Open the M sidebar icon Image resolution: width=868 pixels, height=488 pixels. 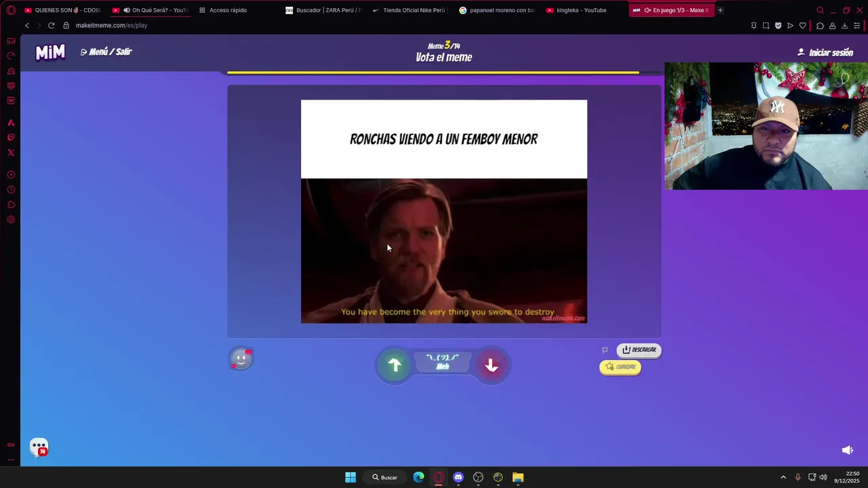[x=11, y=101]
